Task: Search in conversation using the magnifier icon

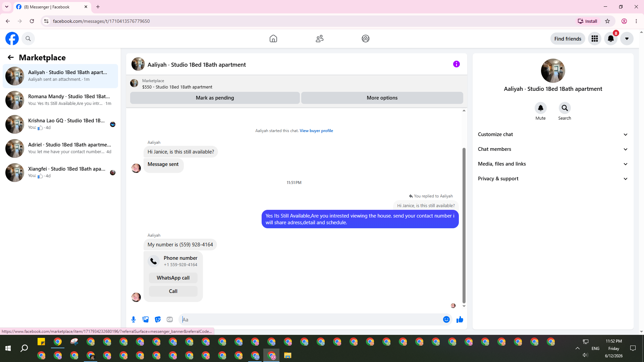Action: click(565, 108)
